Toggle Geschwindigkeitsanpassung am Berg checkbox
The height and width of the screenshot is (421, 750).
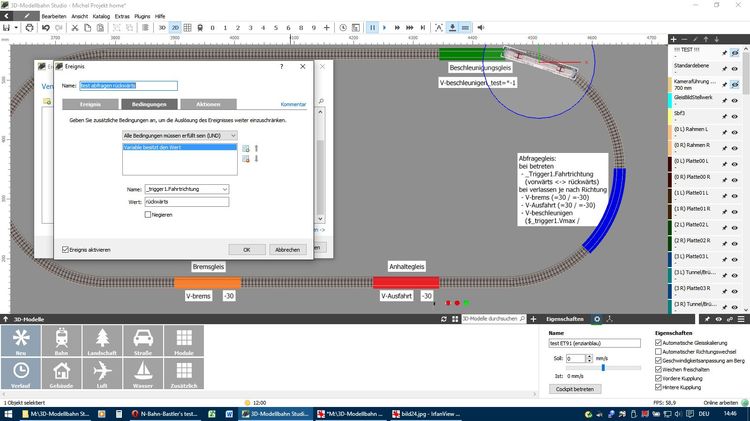[x=658, y=360]
